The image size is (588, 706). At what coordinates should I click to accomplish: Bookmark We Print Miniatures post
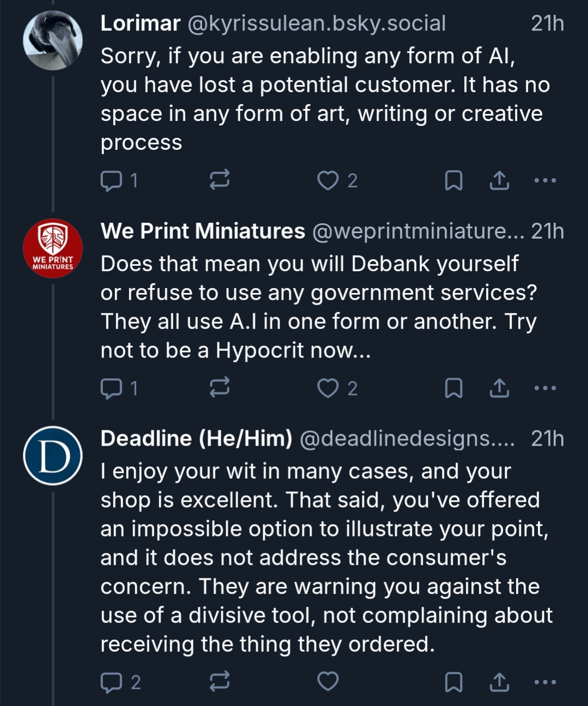click(453, 388)
